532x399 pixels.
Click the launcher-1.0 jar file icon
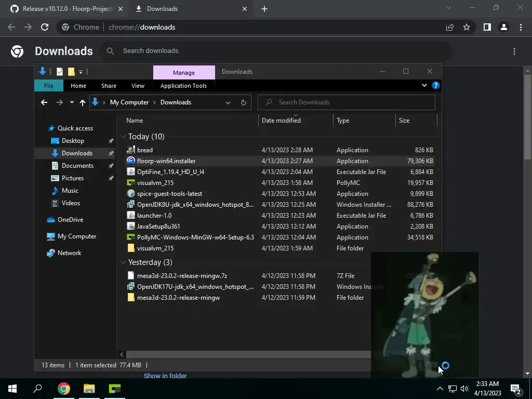tap(130, 215)
